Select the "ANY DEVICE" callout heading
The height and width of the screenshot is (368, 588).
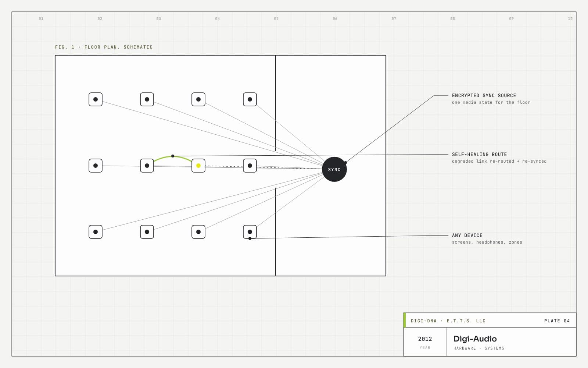[467, 235]
